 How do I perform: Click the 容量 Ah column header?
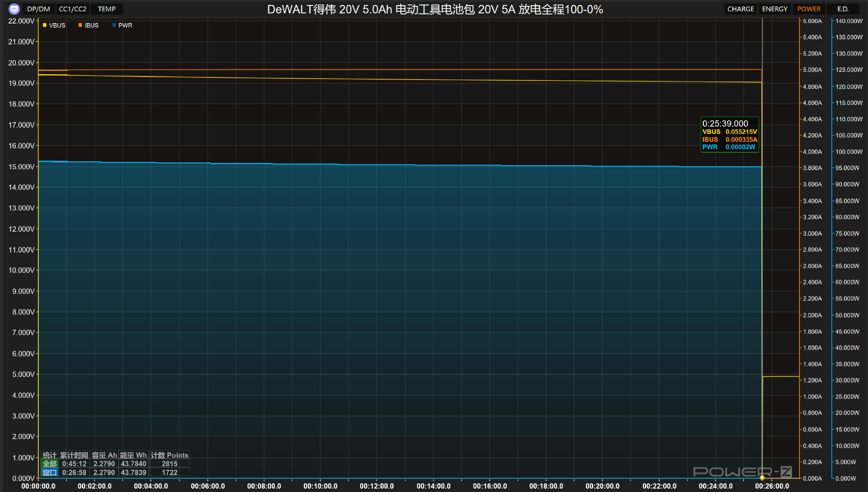[x=104, y=455]
